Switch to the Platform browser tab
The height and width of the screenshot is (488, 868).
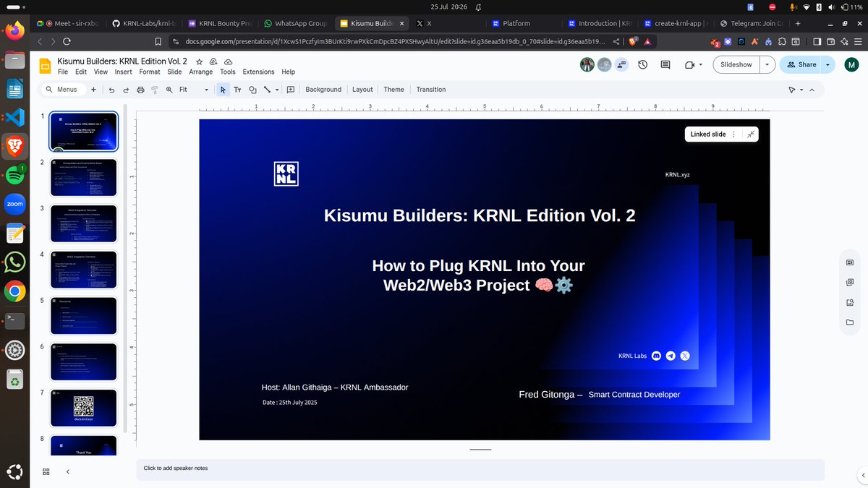pos(524,23)
